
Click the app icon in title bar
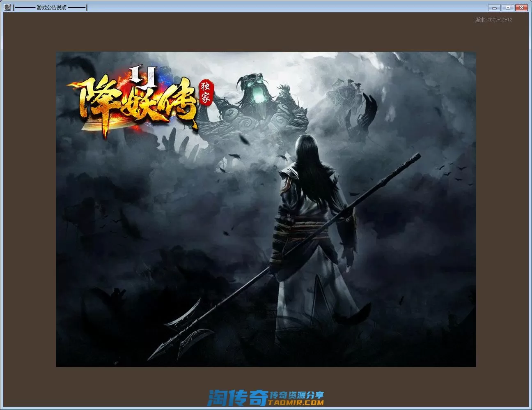point(7,7)
